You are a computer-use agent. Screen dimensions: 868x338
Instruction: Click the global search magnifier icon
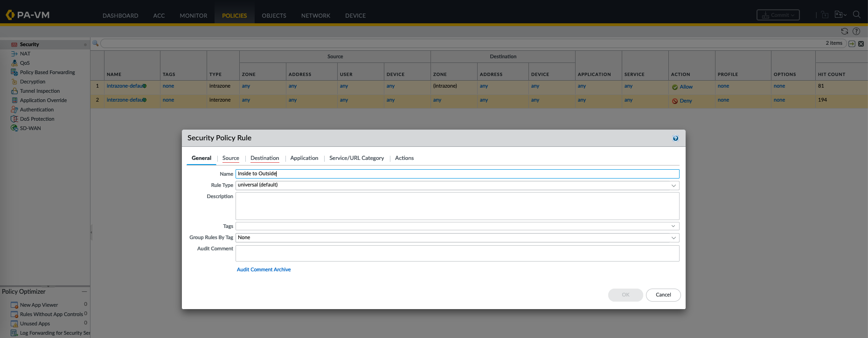[856, 15]
